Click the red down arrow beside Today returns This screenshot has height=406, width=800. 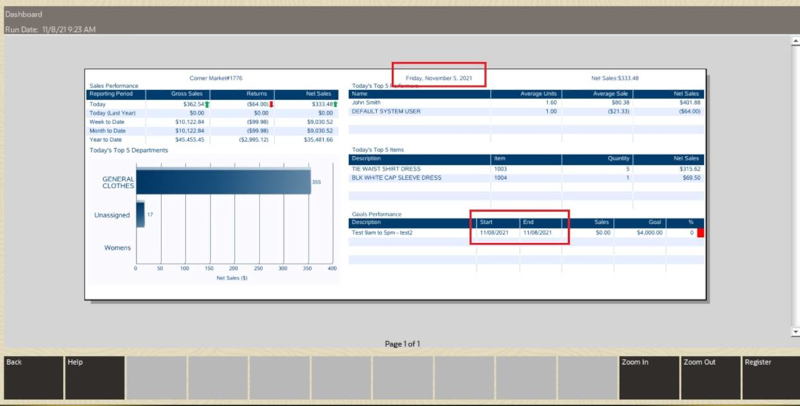tap(271, 105)
